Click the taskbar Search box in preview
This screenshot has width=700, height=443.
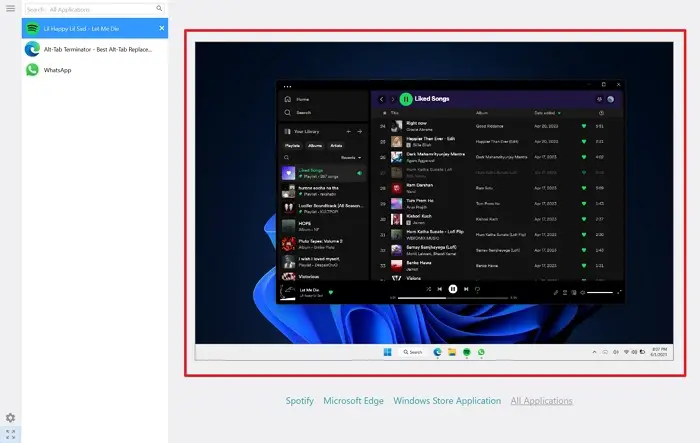[412, 352]
